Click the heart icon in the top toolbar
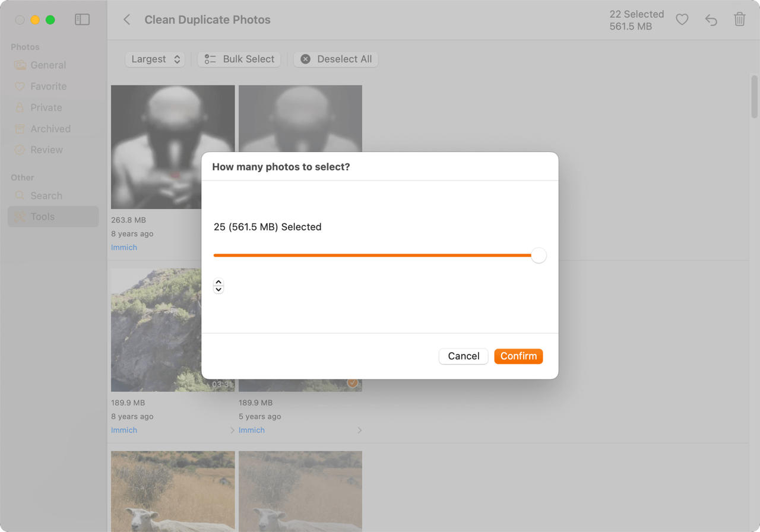The height and width of the screenshot is (532, 760). [682, 20]
